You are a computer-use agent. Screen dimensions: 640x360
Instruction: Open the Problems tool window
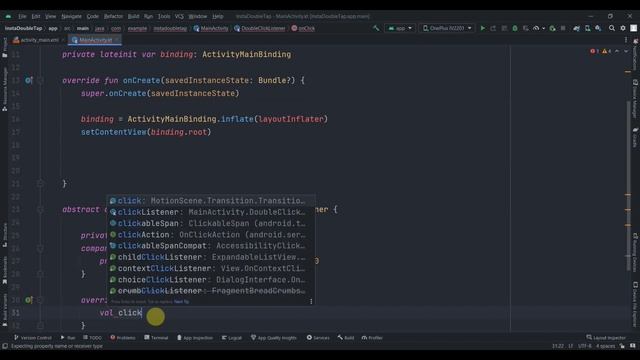(x=123, y=338)
